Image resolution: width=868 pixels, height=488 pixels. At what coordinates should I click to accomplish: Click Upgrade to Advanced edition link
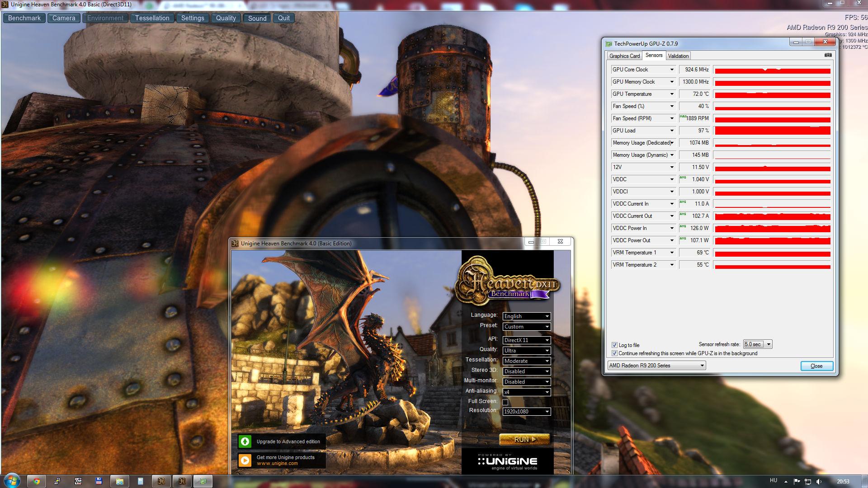click(288, 441)
